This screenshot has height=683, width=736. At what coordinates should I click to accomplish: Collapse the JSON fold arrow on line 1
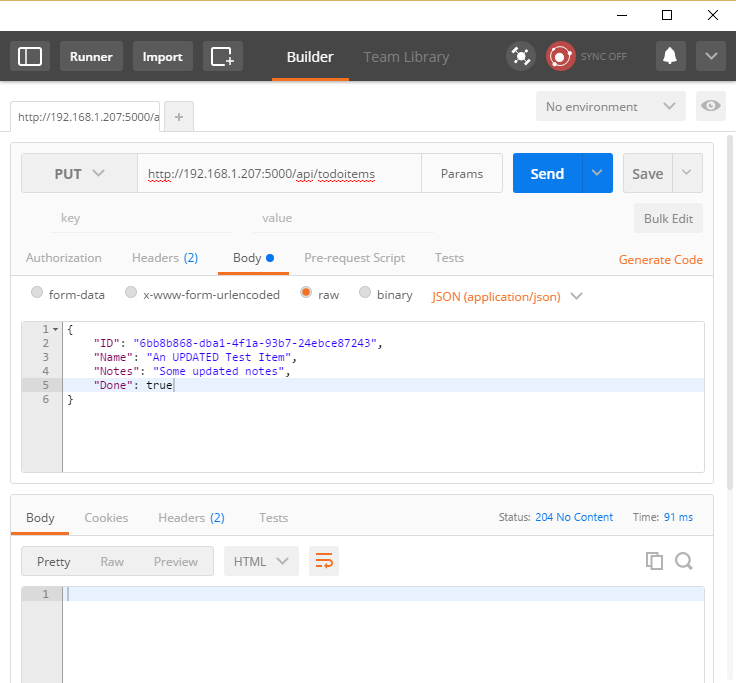pyautogui.click(x=55, y=330)
